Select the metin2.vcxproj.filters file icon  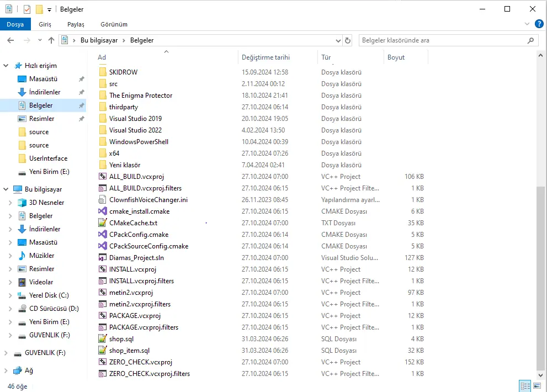tap(103, 304)
